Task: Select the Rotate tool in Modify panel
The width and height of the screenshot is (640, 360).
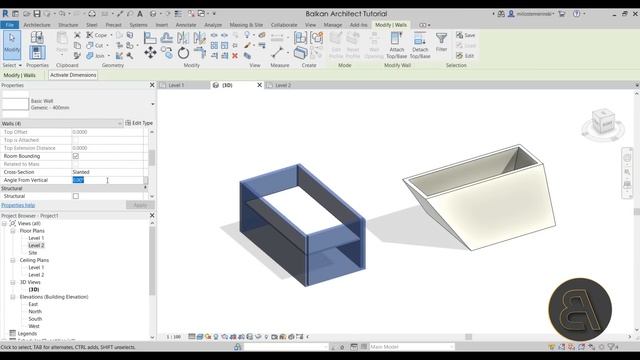Action: coord(183,53)
